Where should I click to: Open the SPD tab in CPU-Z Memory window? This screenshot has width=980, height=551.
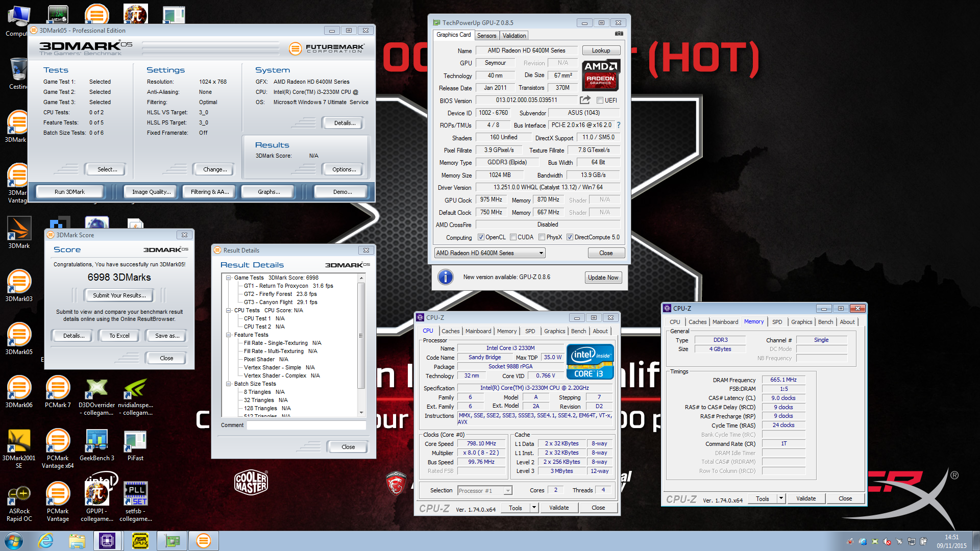click(x=777, y=322)
